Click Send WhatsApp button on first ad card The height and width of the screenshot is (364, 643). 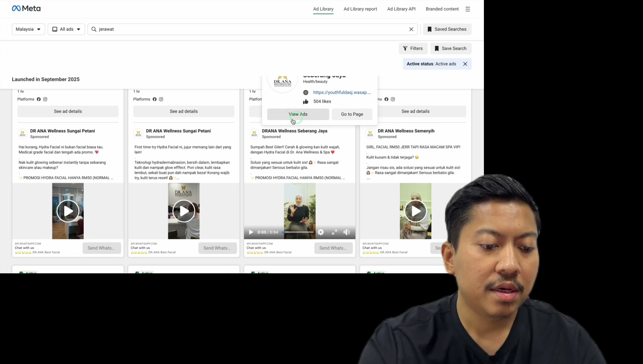click(x=101, y=248)
